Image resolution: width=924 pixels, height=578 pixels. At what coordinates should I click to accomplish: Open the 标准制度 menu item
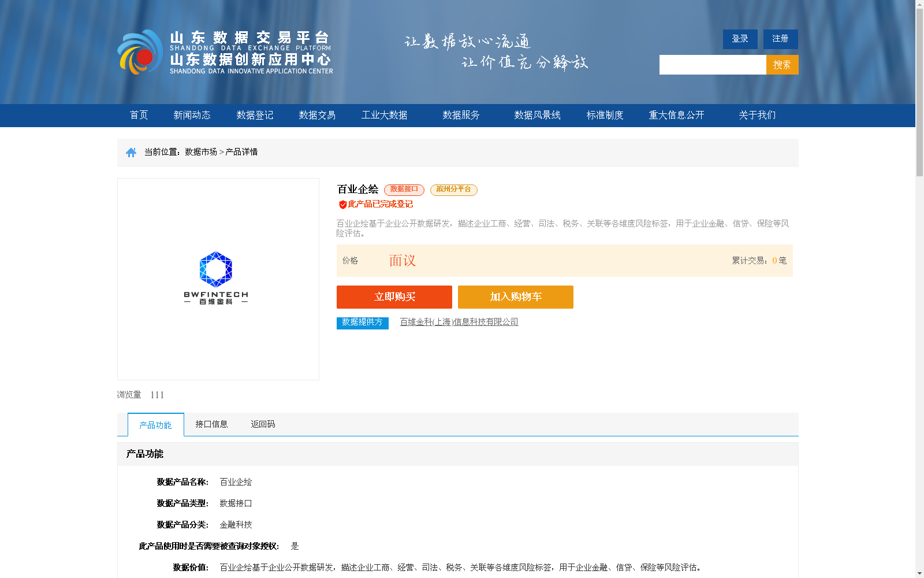605,115
